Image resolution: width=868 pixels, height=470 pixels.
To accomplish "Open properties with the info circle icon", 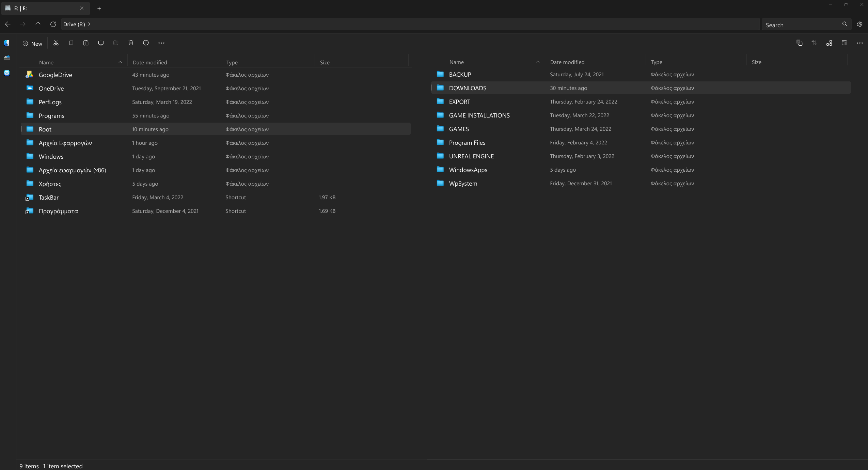I will (146, 43).
